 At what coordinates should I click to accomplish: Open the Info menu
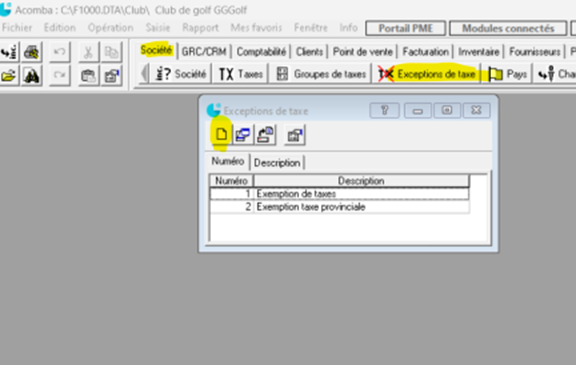tap(348, 28)
